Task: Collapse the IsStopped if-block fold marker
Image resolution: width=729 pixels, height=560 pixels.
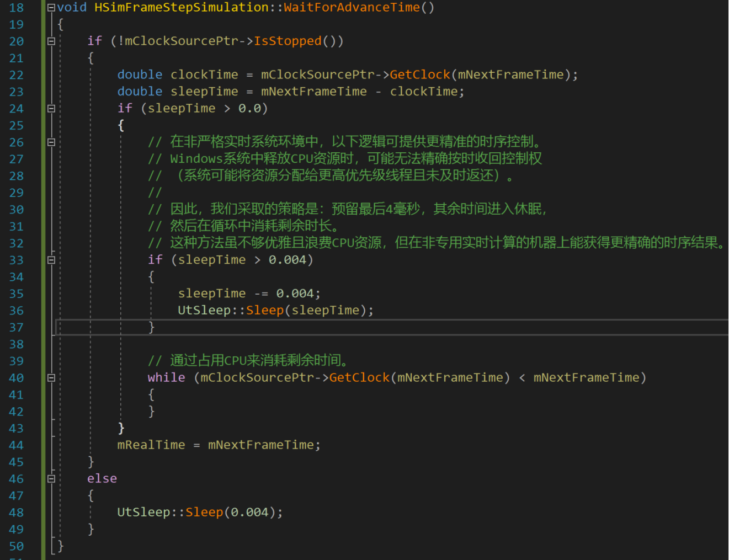Action: tap(51, 41)
